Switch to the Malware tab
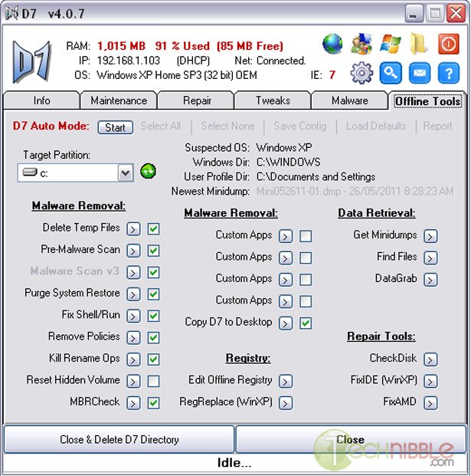The width and height of the screenshot is (471, 476). click(349, 100)
